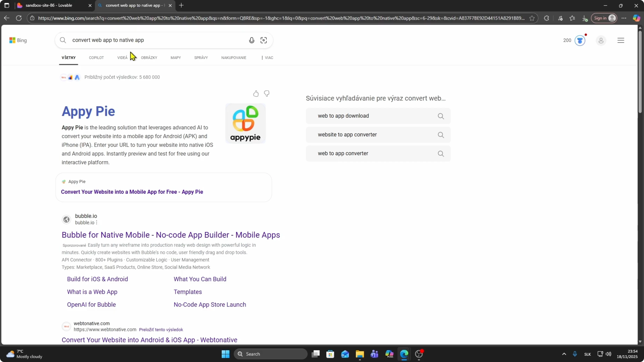Go back with browser back arrow
644x362 pixels.
[x=7, y=18]
